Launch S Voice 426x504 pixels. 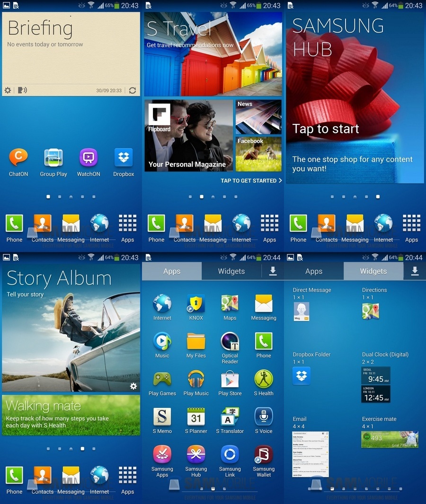click(264, 417)
